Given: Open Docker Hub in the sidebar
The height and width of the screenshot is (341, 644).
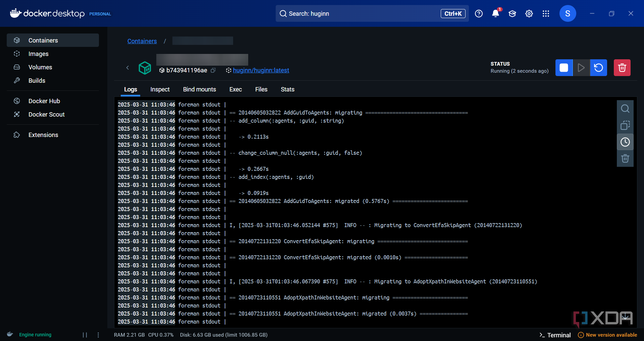Looking at the screenshot, I should coord(53,101).
